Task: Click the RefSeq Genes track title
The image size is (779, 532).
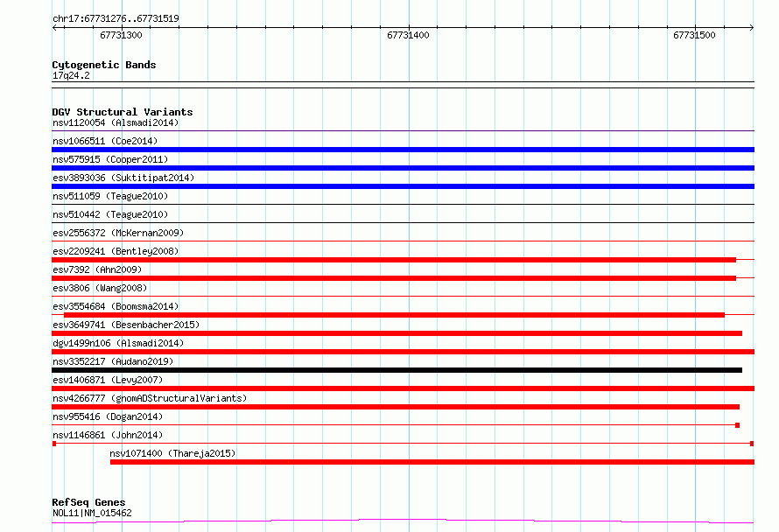Action: (x=88, y=503)
